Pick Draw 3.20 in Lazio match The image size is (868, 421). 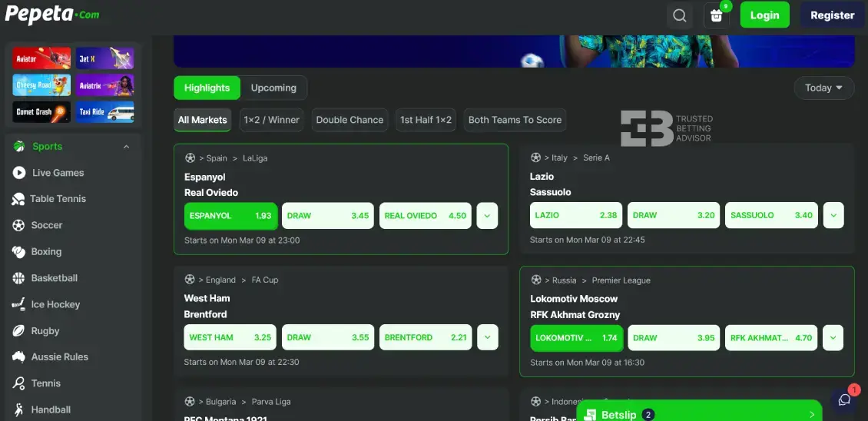click(674, 215)
